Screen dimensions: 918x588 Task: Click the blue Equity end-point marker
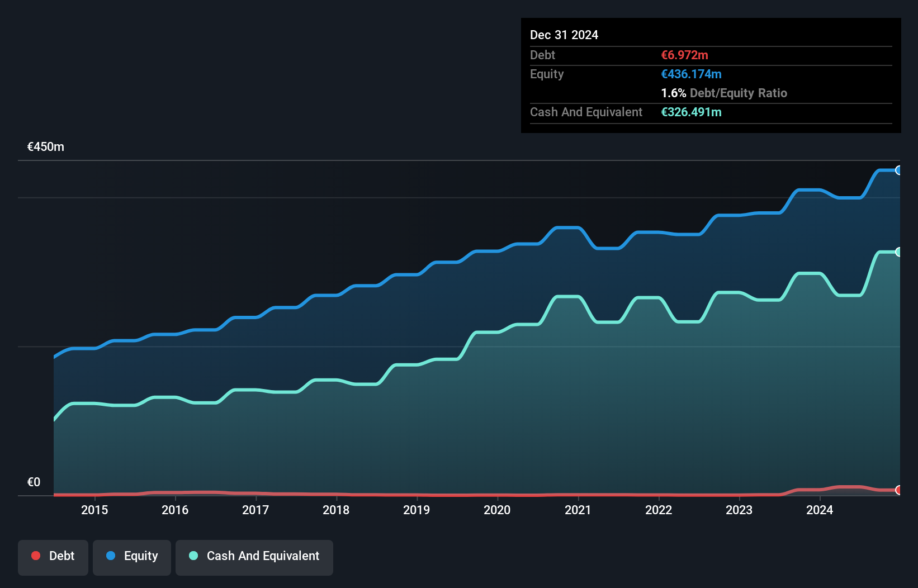pyautogui.click(x=898, y=170)
